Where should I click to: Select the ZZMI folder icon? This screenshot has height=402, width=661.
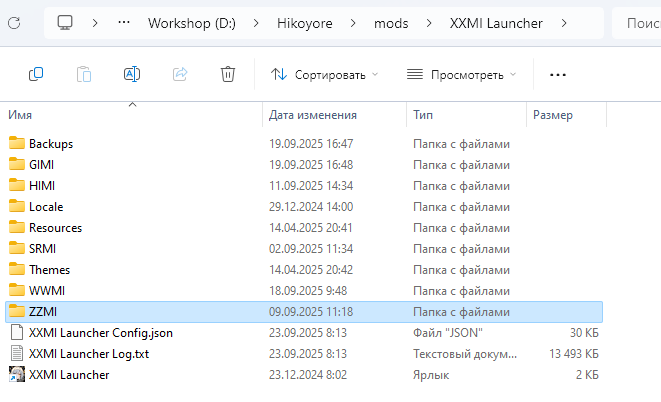[x=17, y=311]
